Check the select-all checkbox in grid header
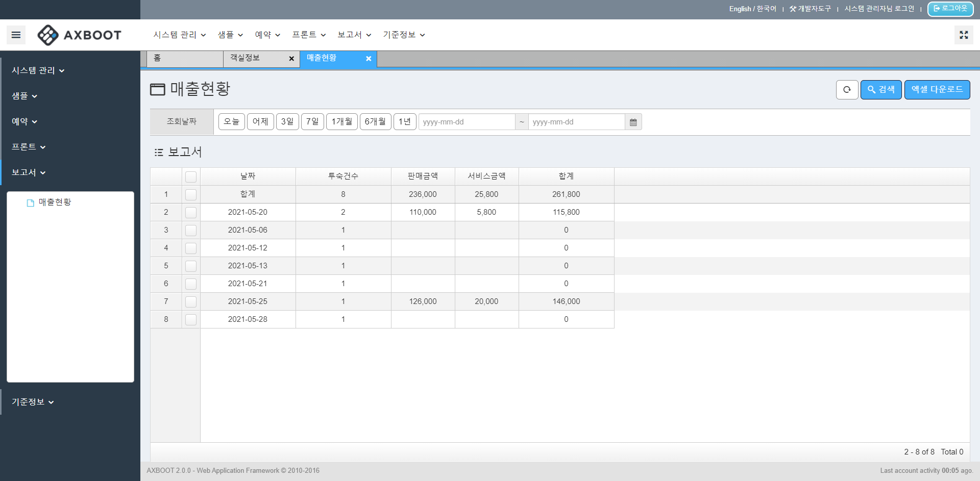980x481 pixels. pos(191,176)
